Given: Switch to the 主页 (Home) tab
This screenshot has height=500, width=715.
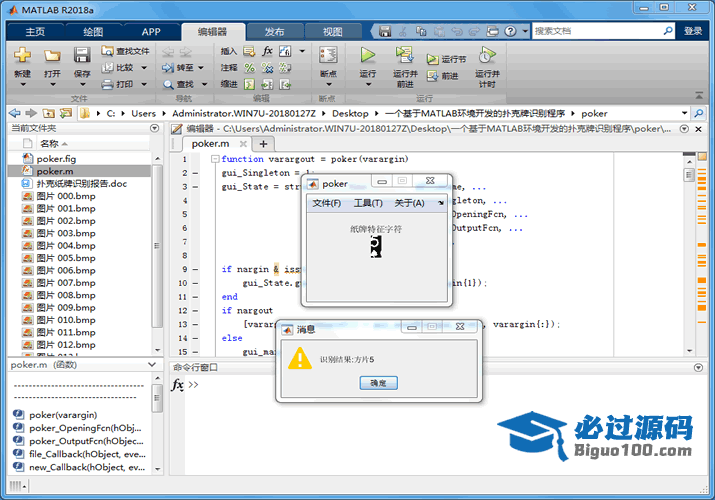Looking at the screenshot, I should [x=35, y=31].
